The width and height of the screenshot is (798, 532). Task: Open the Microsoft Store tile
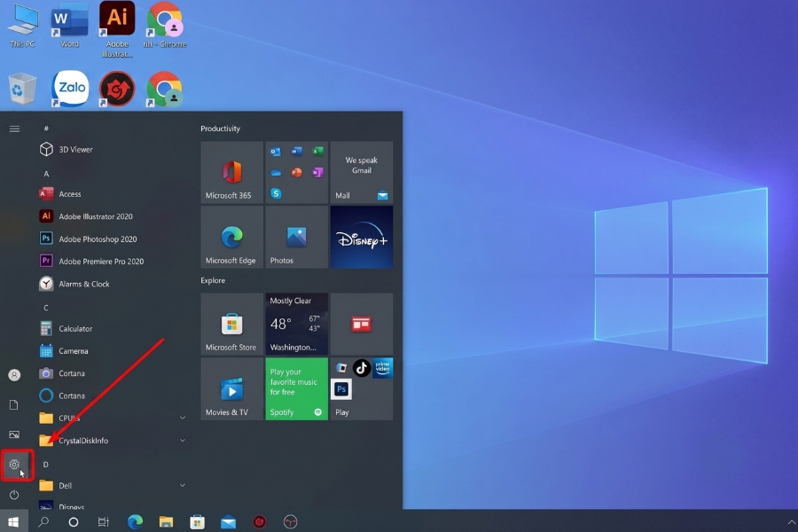click(x=232, y=324)
